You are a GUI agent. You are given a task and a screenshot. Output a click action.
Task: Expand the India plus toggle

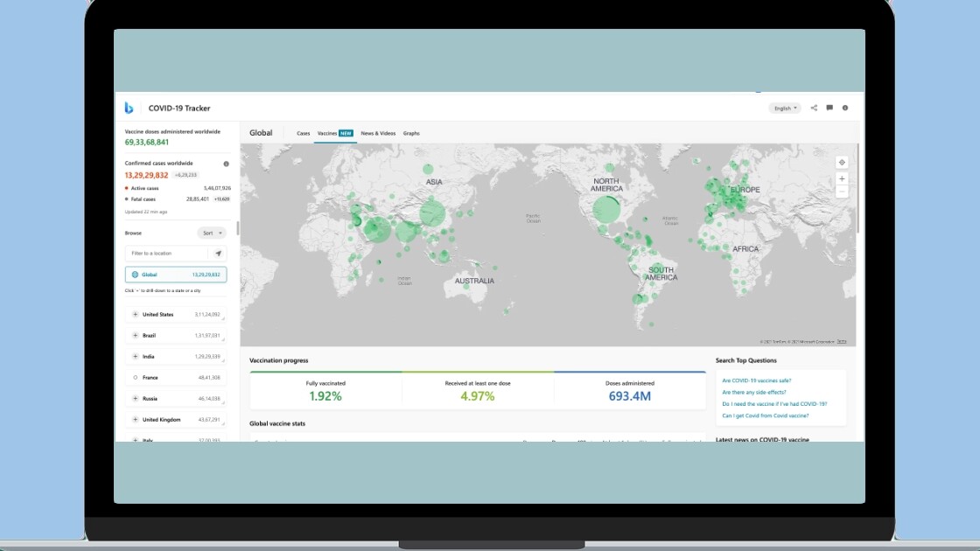click(x=135, y=357)
